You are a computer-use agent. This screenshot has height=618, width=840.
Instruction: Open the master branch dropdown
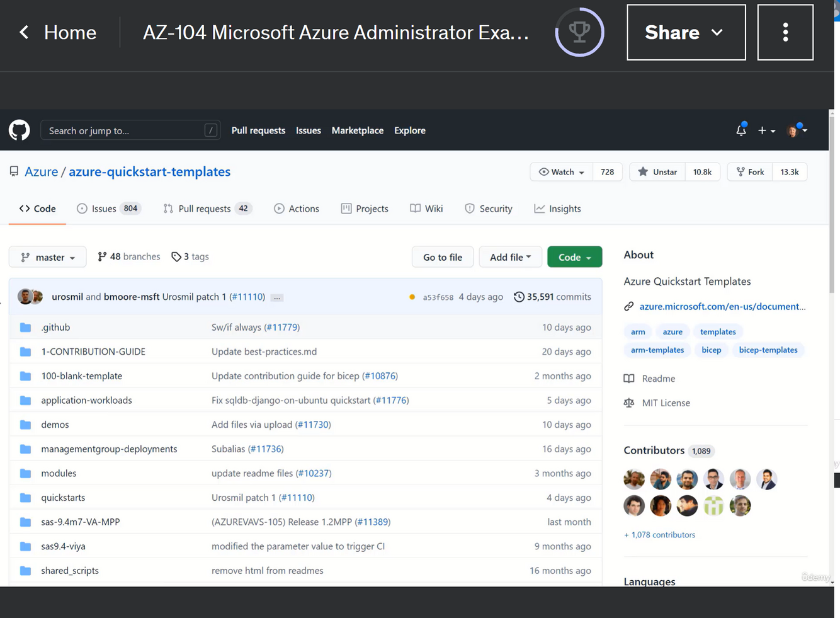point(48,257)
